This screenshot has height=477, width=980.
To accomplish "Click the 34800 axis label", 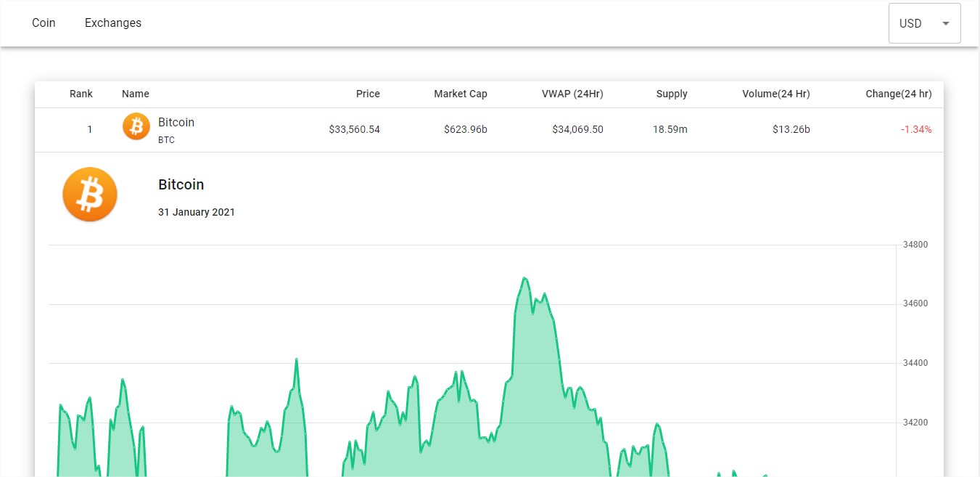I will [915, 245].
